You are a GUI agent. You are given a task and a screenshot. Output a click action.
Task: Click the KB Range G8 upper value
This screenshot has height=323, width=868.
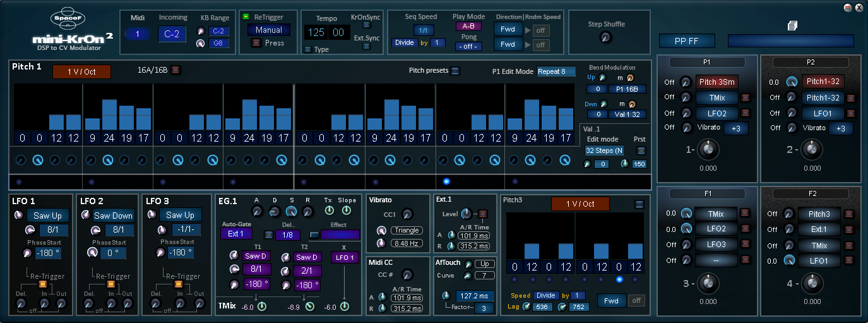pos(219,44)
